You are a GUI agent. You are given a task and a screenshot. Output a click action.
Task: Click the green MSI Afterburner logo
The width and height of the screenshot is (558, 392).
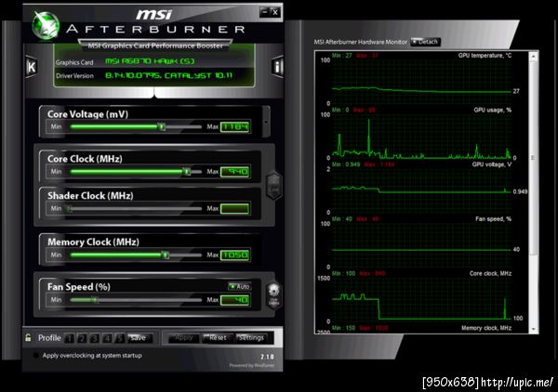46,25
